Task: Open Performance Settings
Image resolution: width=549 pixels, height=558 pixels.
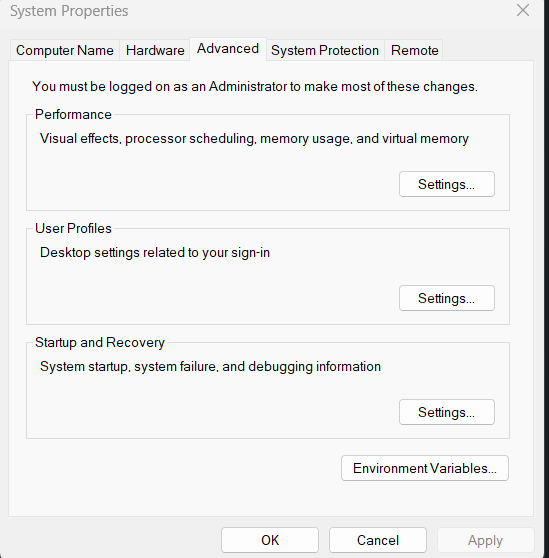Action: tap(447, 184)
